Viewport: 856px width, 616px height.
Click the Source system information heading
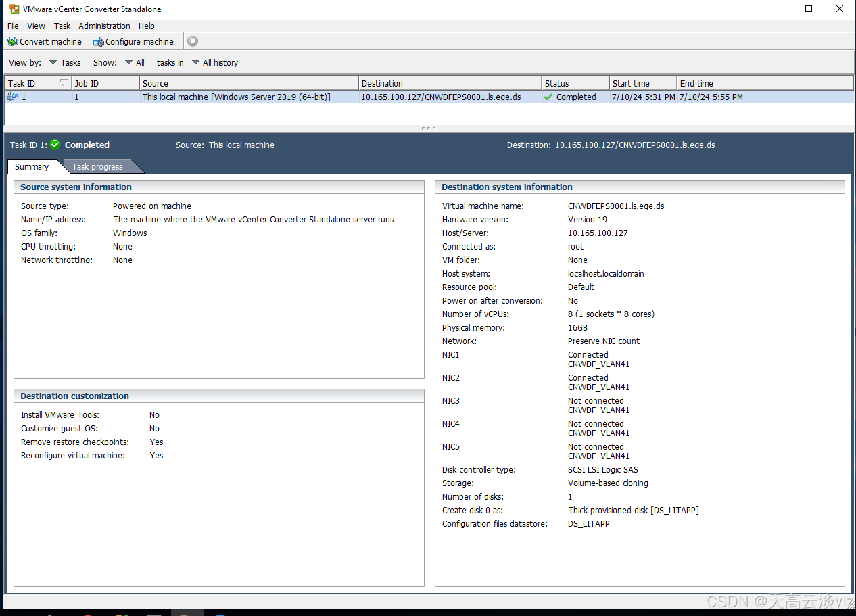click(x=76, y=187)
